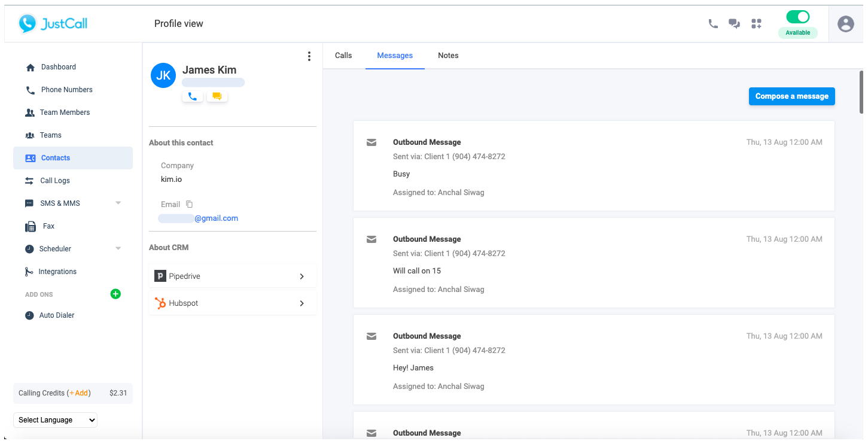Screen dimensions: 868x444
Task: Expand the Pipedrive CRM row
Action: pyautogui.click(x=232, y=276)
